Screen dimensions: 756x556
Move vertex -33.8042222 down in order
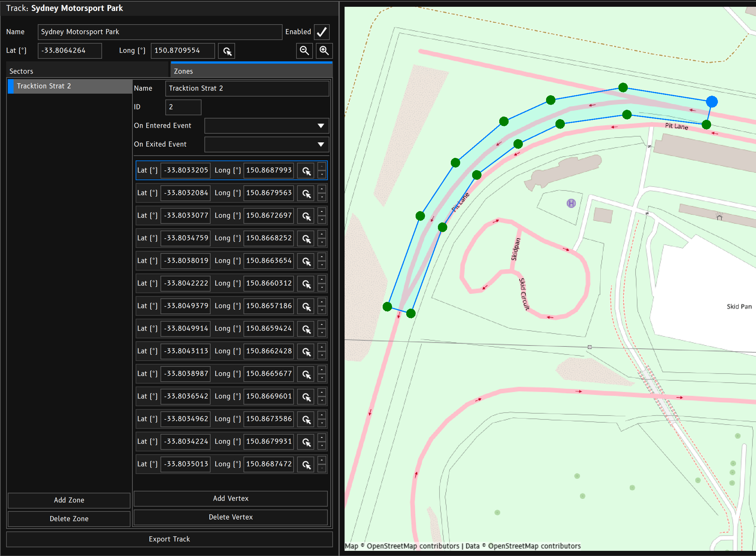click(x=322, y=287)
